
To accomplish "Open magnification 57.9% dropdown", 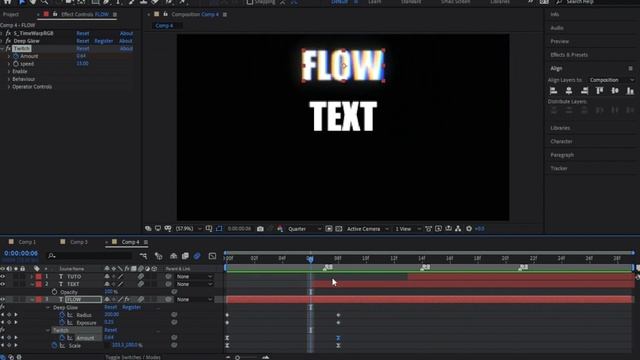I will 188,229.
